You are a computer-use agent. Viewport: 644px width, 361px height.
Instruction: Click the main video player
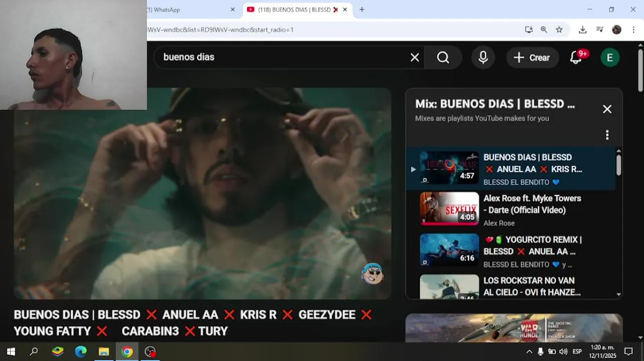tap(203, 194)
